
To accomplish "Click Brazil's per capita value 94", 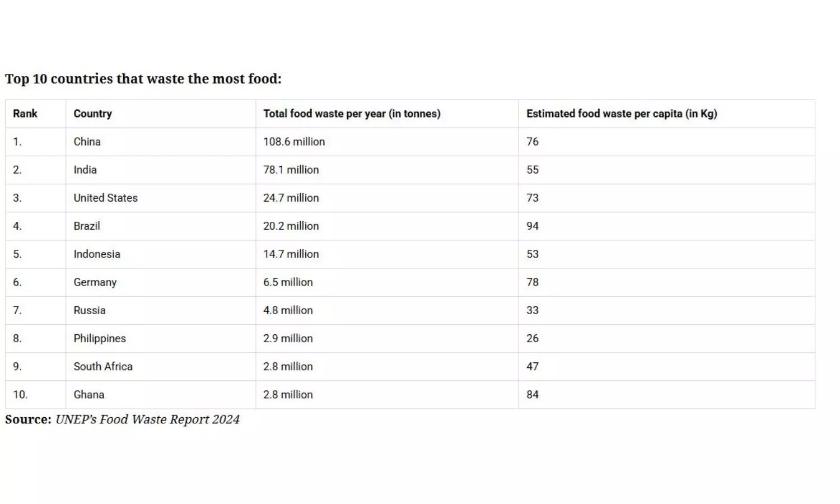I will click(533, 226).
